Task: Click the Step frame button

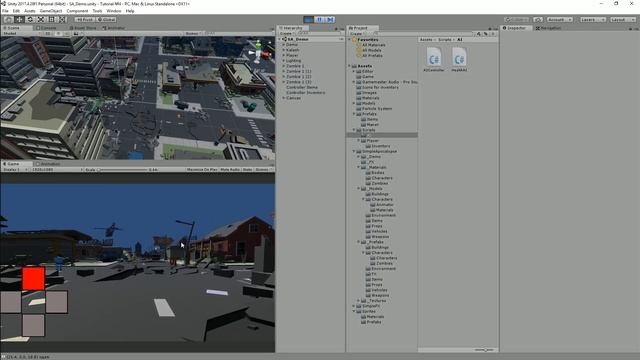Action: [330, 19]
